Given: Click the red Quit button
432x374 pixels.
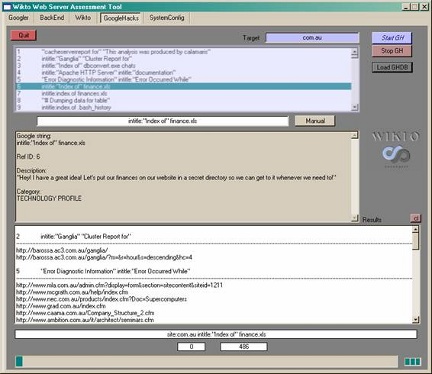Looking at the screenshot, I should 23,35.
